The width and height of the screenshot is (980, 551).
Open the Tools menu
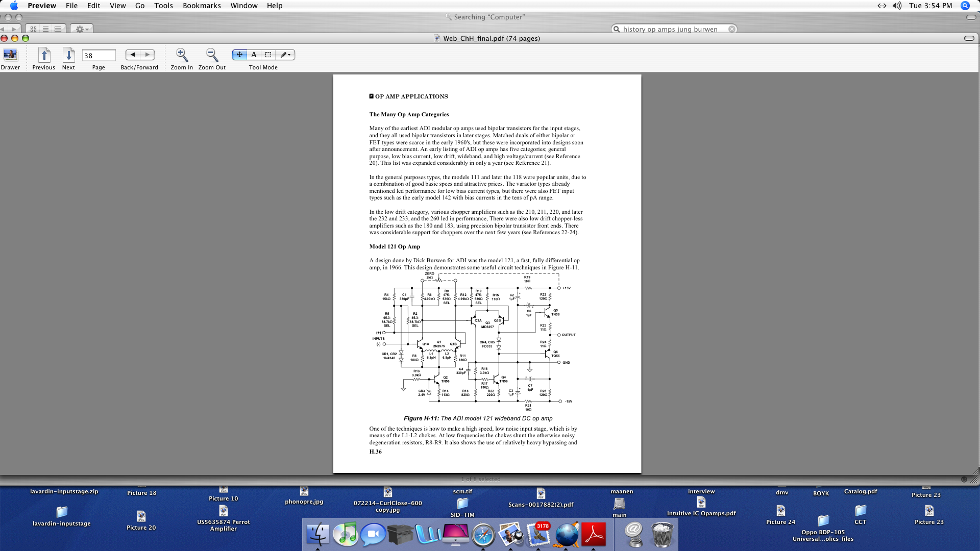tap(163, 6)
